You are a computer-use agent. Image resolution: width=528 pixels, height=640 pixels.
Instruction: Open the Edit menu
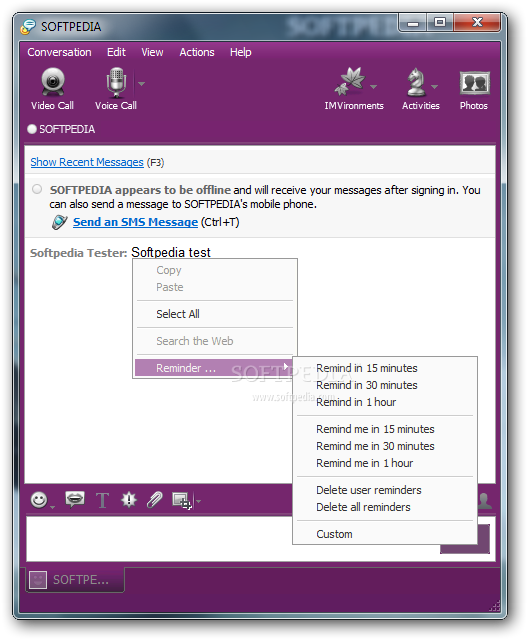point(116,52)
